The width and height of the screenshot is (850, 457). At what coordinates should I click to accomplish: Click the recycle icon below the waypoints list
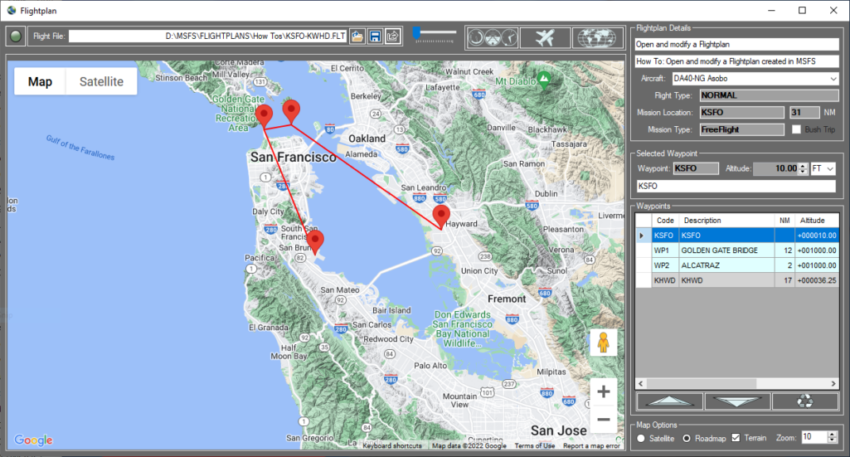coord(805,401)
